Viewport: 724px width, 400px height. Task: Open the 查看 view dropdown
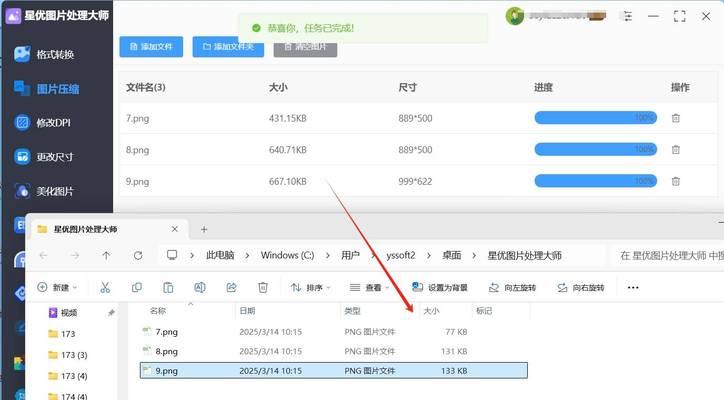(369, 287)
